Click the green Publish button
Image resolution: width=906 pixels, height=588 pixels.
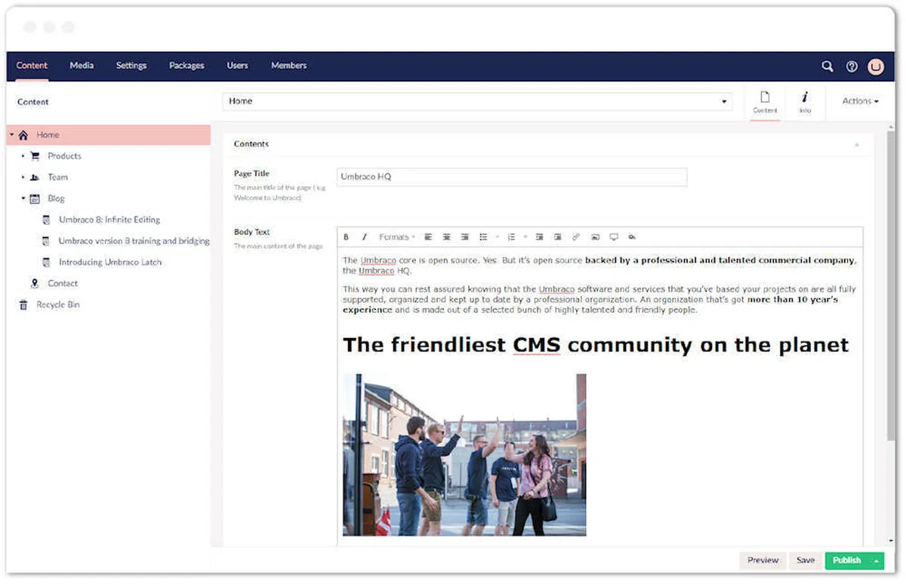(847, 560)
